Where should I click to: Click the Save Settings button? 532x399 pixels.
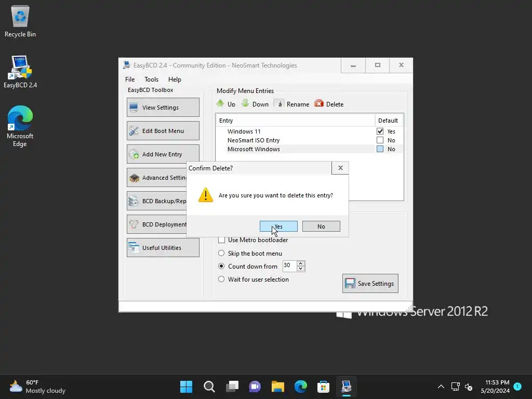coord(370,283)
